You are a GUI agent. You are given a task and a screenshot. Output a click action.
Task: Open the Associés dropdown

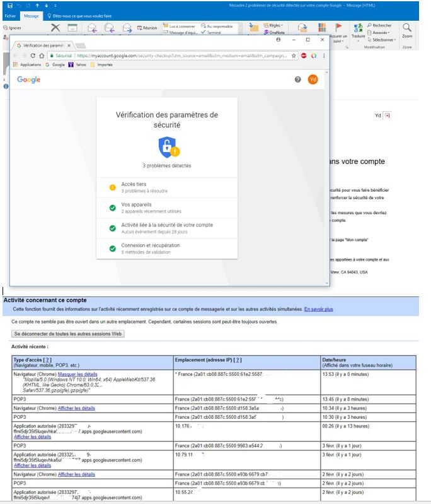378,32
